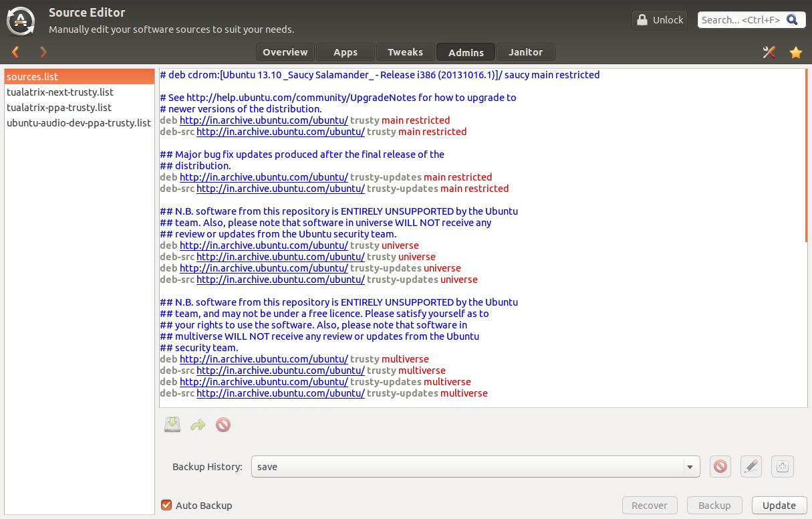Open preferences via wrench and screwdriver icon

coord(769,52)
